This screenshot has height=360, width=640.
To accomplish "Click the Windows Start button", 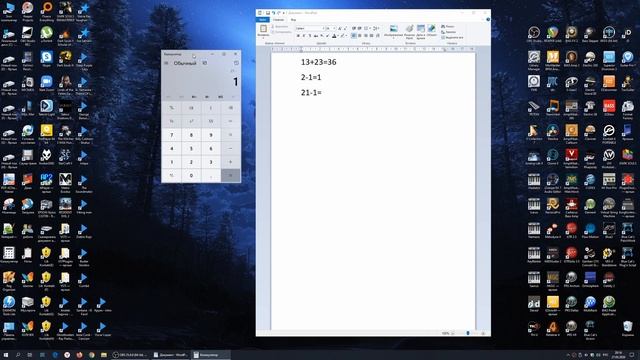I will [x=6, y=355].
